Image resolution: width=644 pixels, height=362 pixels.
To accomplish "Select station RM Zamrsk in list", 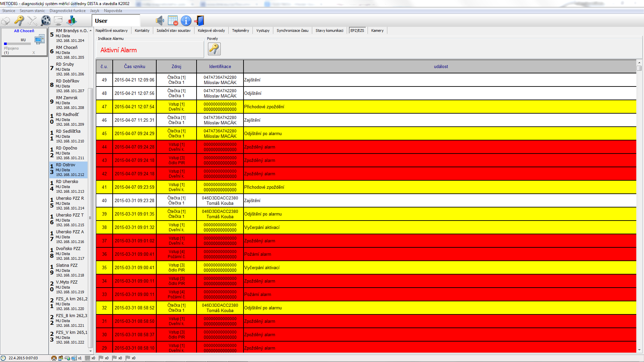I will coord(68,103).
